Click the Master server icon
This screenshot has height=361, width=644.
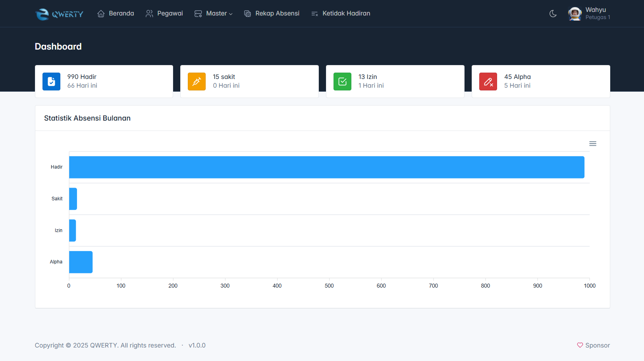click(198, 14)
